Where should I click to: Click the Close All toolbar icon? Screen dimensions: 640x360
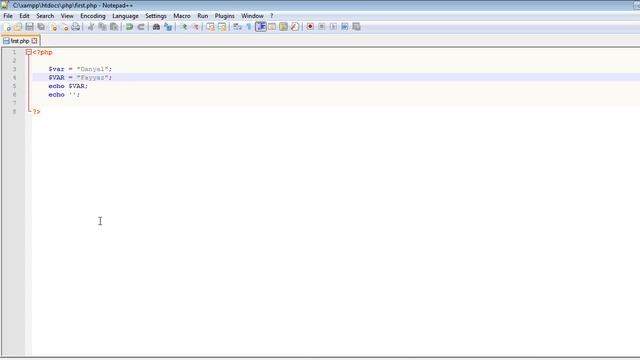click(64, 27)
